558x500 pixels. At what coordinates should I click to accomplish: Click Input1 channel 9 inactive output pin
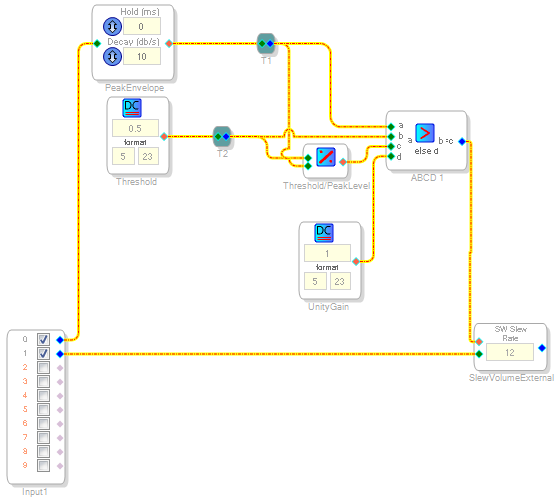tap(60, 466)
